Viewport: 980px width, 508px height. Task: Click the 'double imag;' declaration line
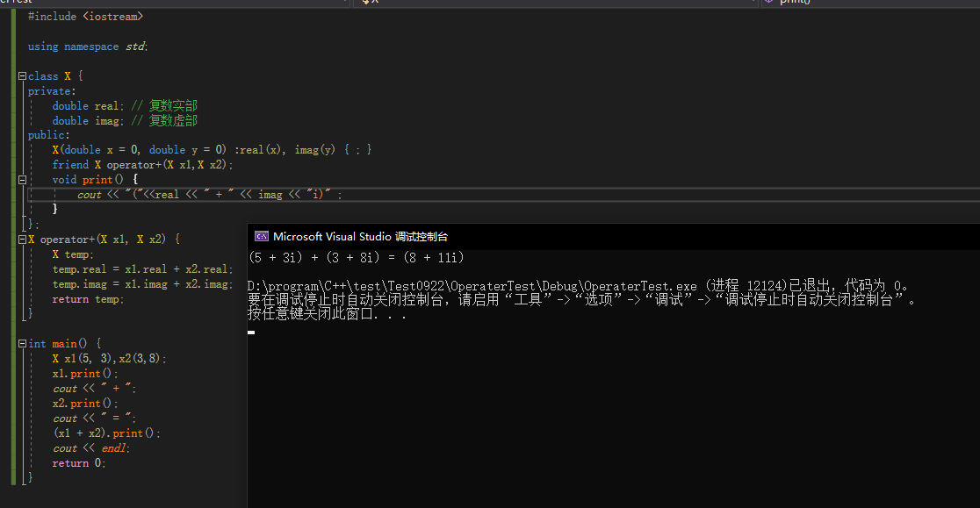pyautogui.click(x=88, y=121)
